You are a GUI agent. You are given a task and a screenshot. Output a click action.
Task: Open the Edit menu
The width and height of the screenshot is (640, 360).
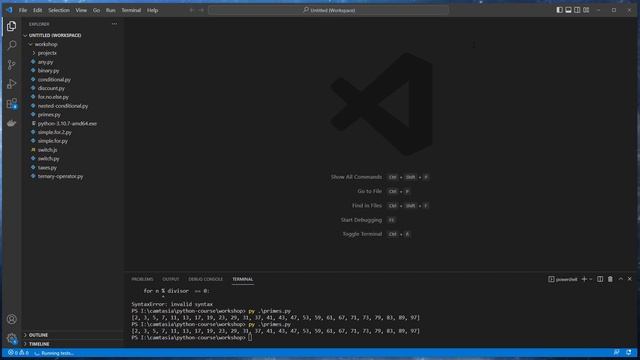coord(38,10)
